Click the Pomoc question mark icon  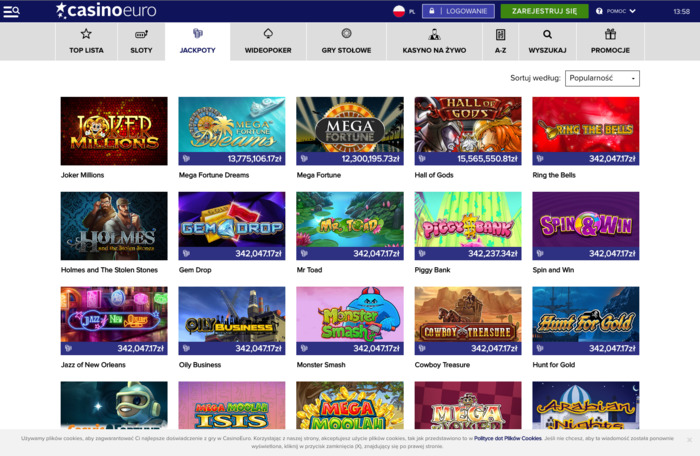tap(599, 11)
